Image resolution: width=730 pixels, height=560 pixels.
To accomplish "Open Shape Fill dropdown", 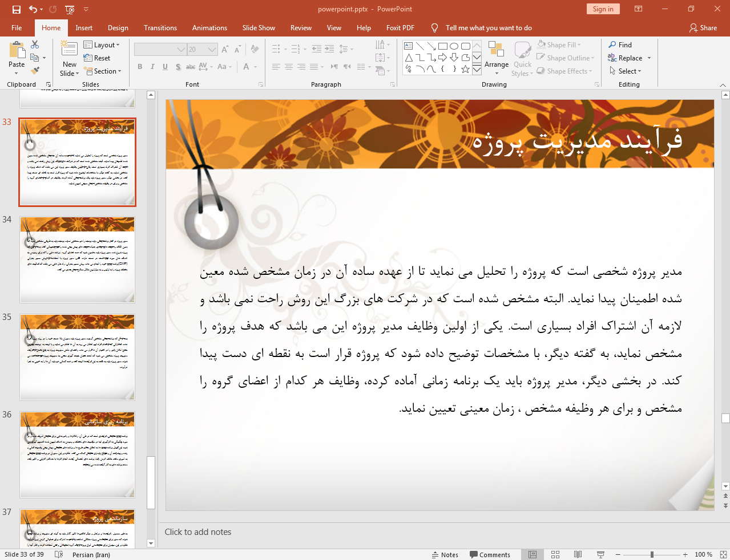I will 559,45.
